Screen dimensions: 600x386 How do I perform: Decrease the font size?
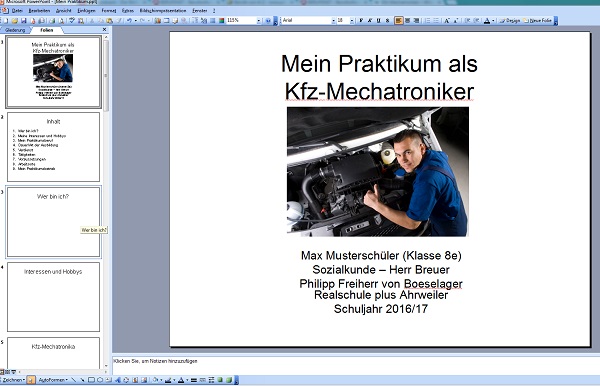coord(456,21)
